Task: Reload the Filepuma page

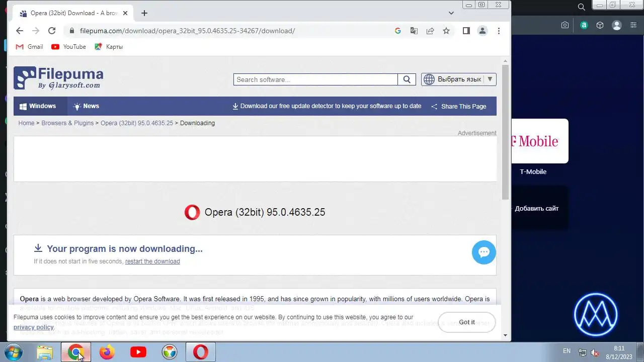Action: (x=52, y=31)
